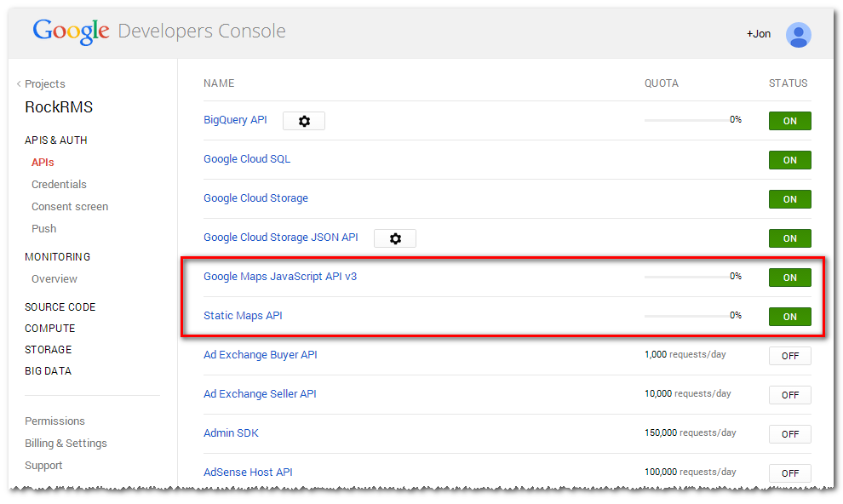Open the Credentials menu item

(x=59, y=185)
